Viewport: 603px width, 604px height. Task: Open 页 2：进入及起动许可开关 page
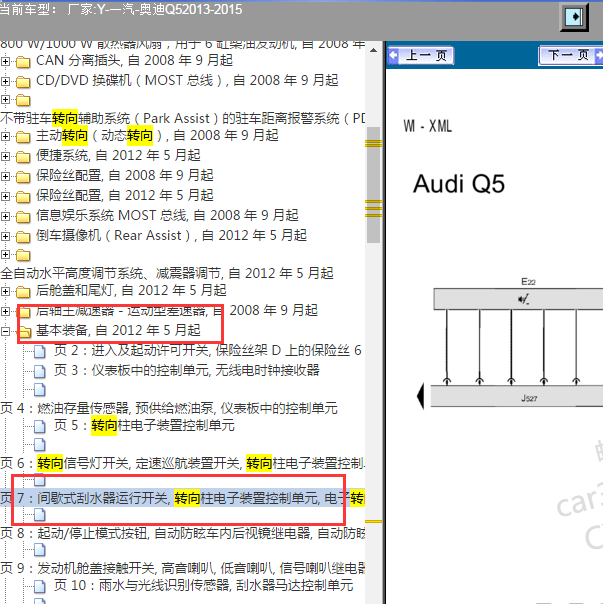pyautogui.click(x=207, y=351)
